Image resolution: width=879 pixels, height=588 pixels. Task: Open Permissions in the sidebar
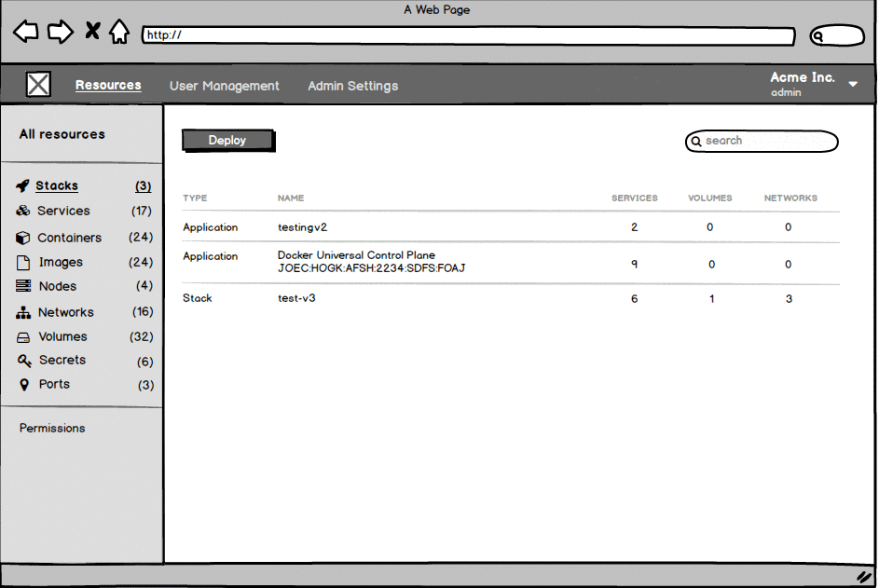52,429
